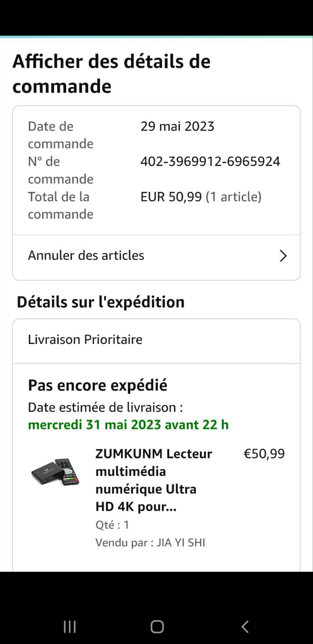Image resolution: width=313 pixels, height=644 pixels.
Task: Tap the EUR 50,99 order total
Action: click(x=171, y=197)
